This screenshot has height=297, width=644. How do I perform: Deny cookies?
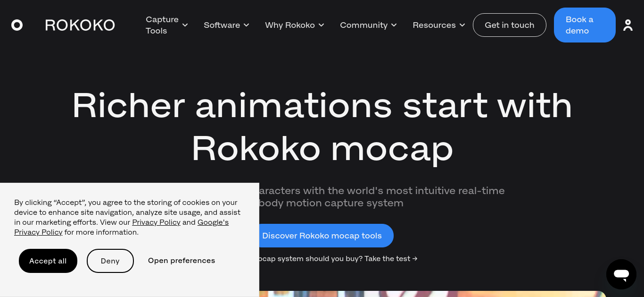pos(110,261)
